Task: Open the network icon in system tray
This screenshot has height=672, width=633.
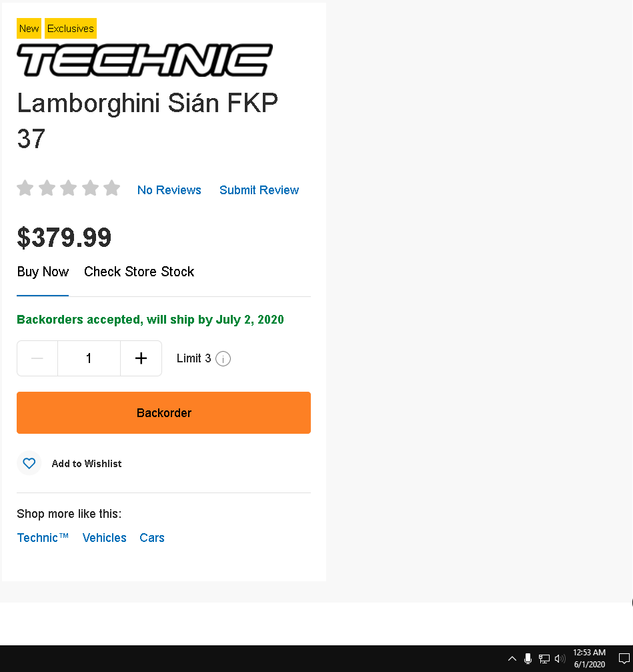Action: point(544,659)
